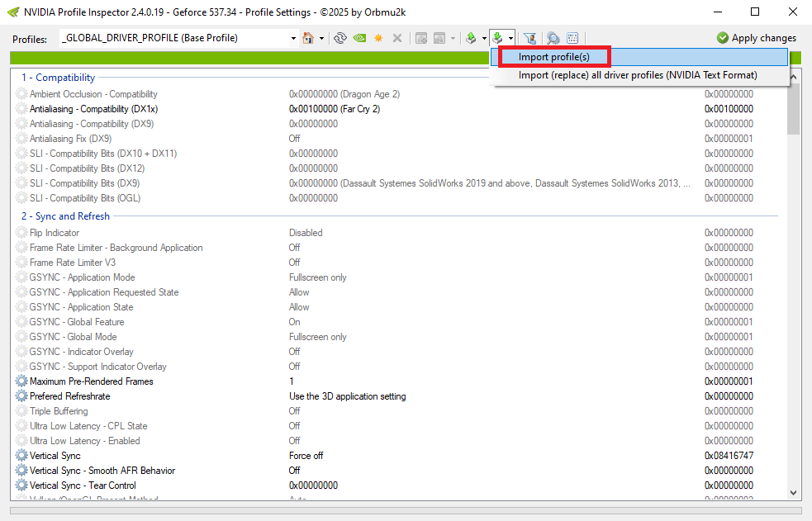Viewport: 812px width, 521px height.
Task: Select SLI - Compatibility Bits (DX9) row
Action: 397,183
